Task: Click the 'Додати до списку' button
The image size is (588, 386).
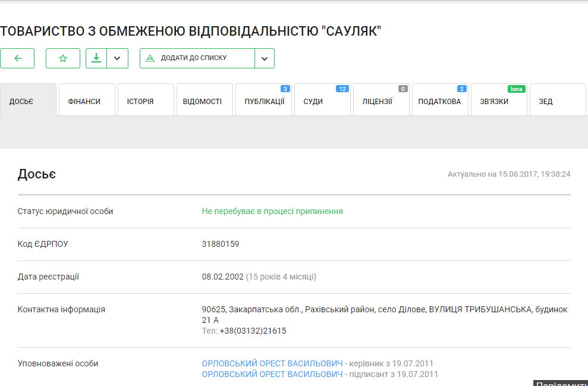Action: click(197, 58)
